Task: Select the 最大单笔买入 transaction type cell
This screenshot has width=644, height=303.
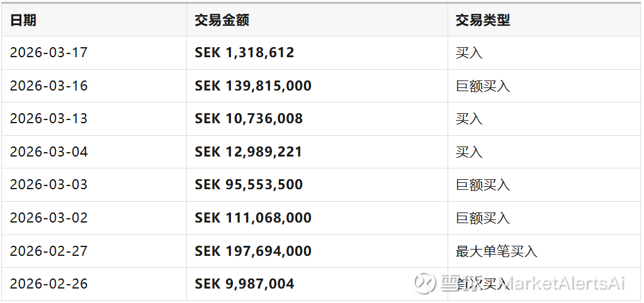Action: (496, 251)
